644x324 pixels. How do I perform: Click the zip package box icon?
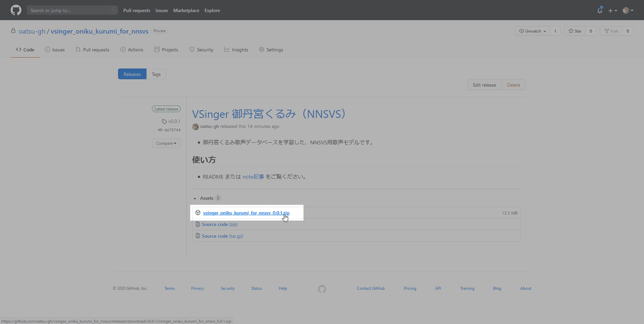[198, 213]
